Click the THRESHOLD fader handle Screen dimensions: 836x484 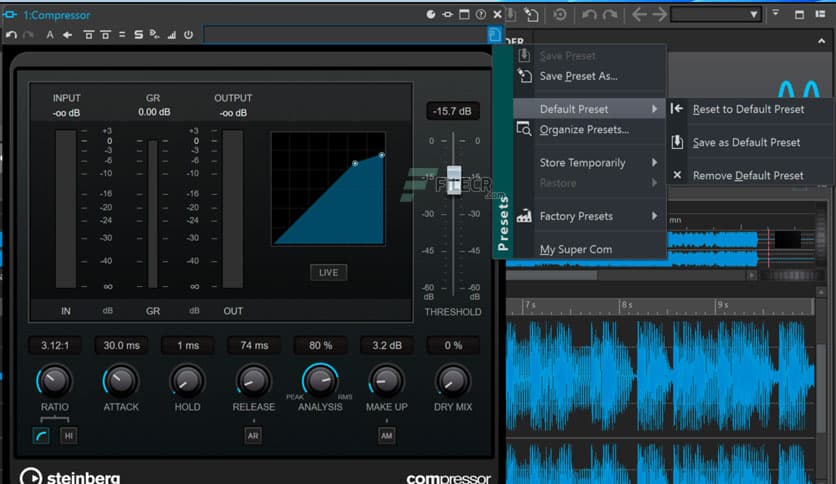pyautogui.click(x=454, y=180)
